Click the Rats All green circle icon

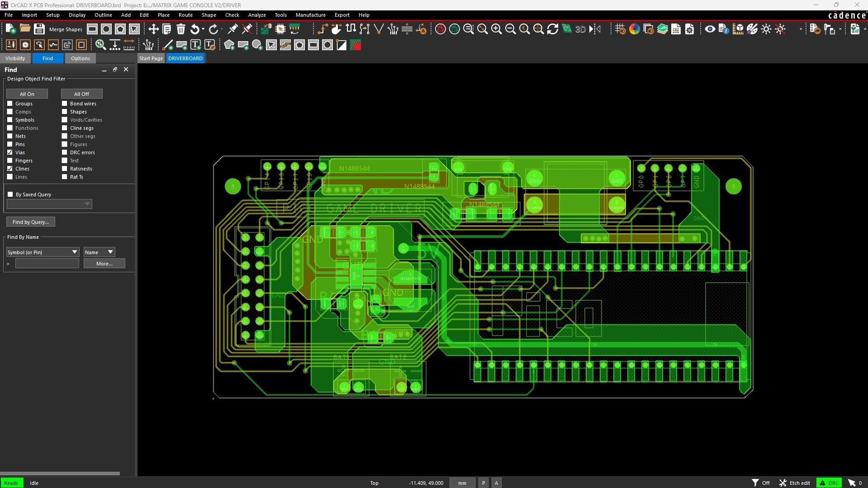[454, 29]
